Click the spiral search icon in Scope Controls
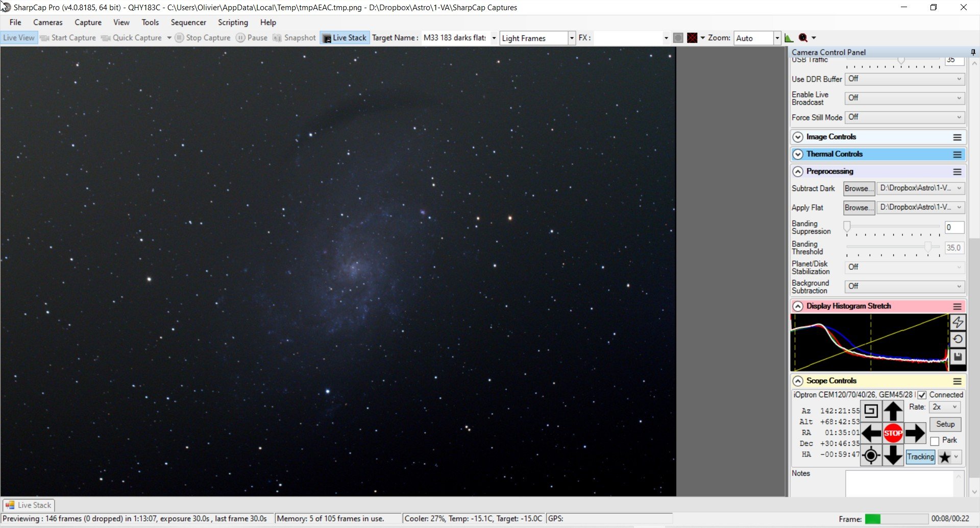 click(871, 411)
